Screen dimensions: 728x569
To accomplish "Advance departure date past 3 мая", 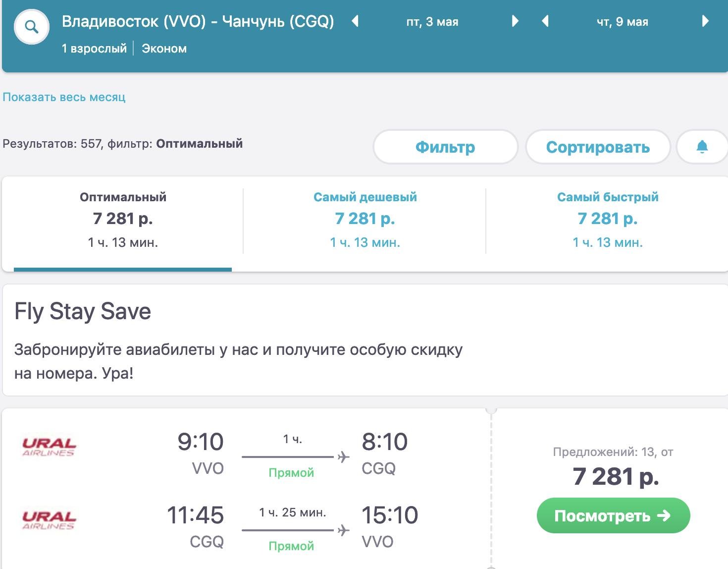I will click(x=515, y=21).
